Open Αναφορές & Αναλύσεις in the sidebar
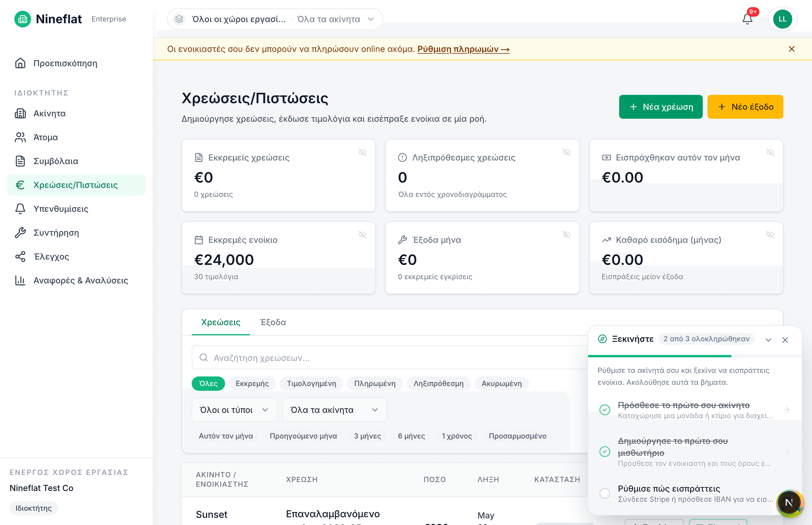812x525 pixels. (x=76, y=281)
